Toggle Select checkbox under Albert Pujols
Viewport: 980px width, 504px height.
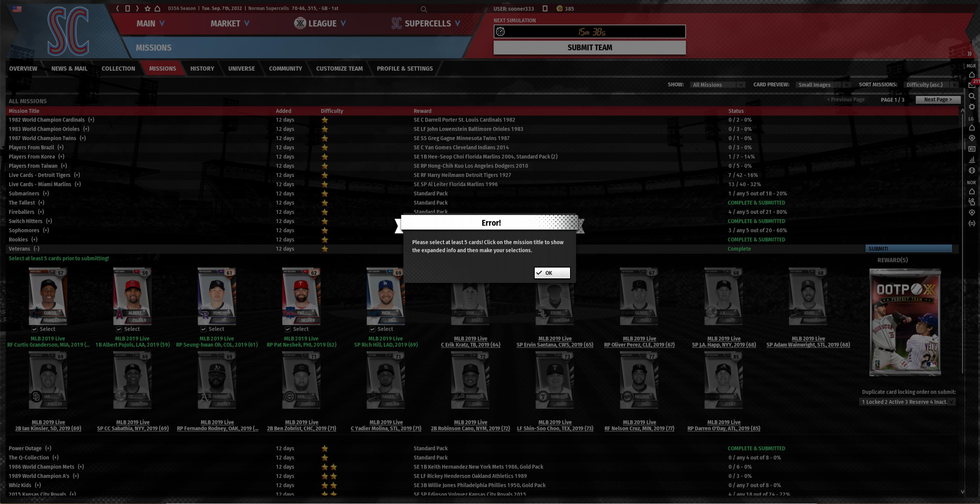click(119, 329)
